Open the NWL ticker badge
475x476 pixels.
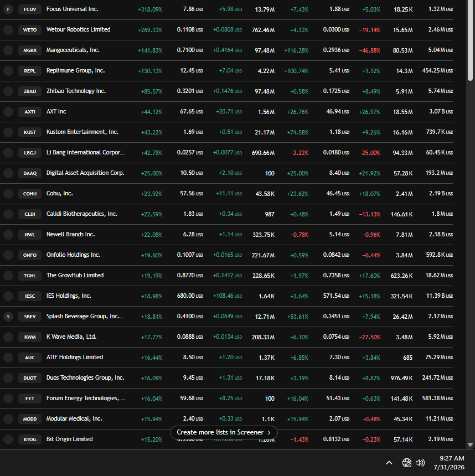point(30,235)
